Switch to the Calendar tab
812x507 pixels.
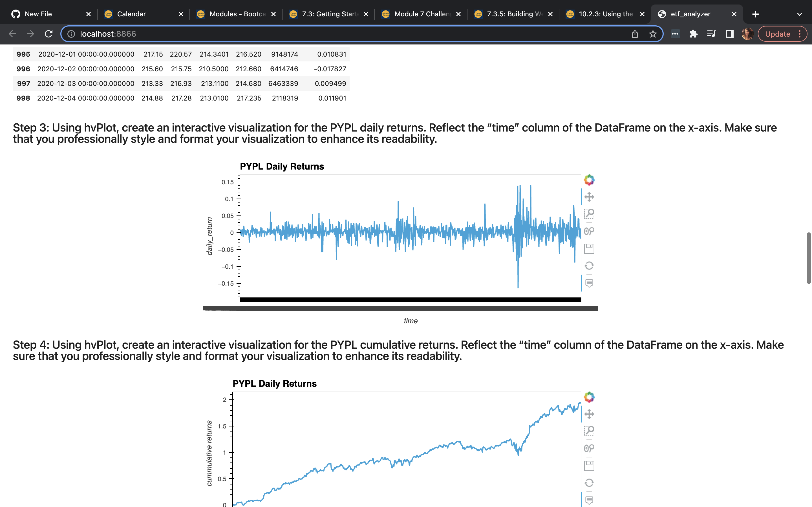(x=131, y=14)
